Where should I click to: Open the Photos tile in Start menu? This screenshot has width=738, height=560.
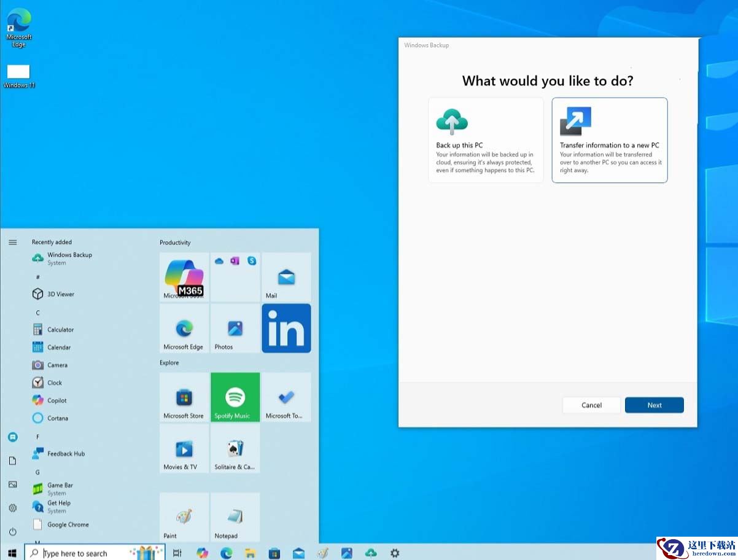pyautogui.click(x=235, y=329)
